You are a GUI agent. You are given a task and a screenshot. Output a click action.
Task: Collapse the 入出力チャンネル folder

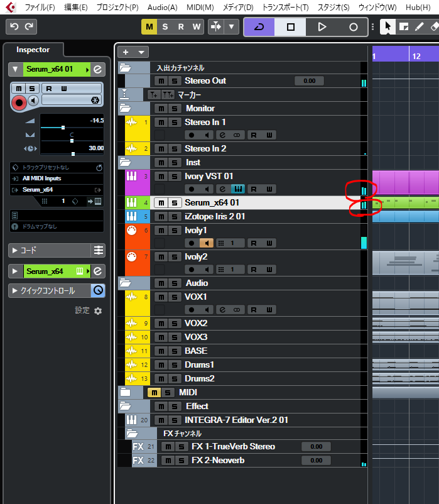pyautogui.click(x=125, y=68)
